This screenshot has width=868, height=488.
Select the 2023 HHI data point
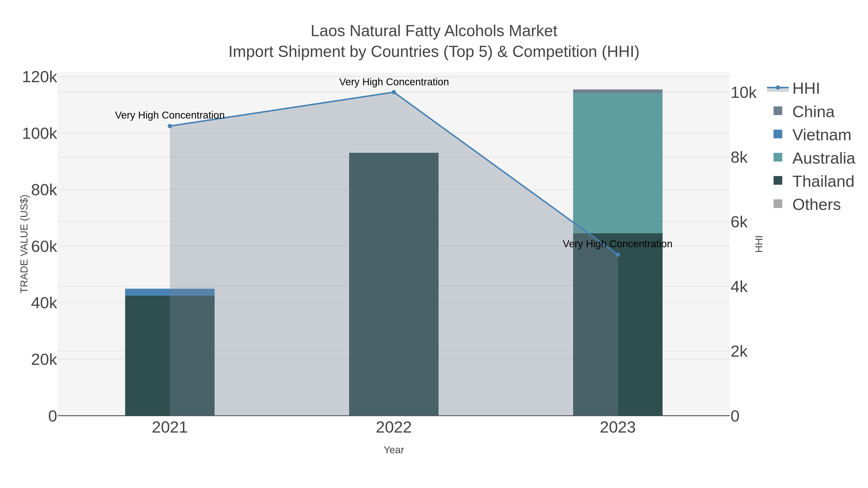[618, 255]
